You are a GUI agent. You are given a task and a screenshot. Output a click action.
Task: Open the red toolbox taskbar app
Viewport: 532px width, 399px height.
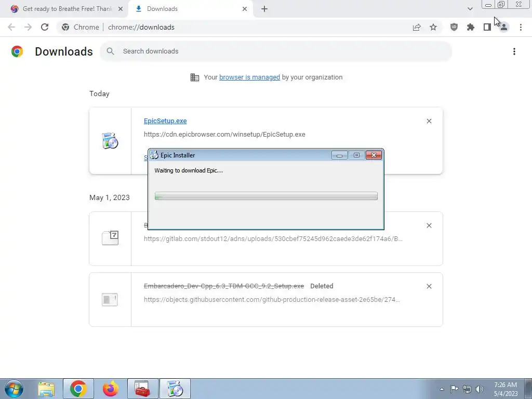(142, 389)
